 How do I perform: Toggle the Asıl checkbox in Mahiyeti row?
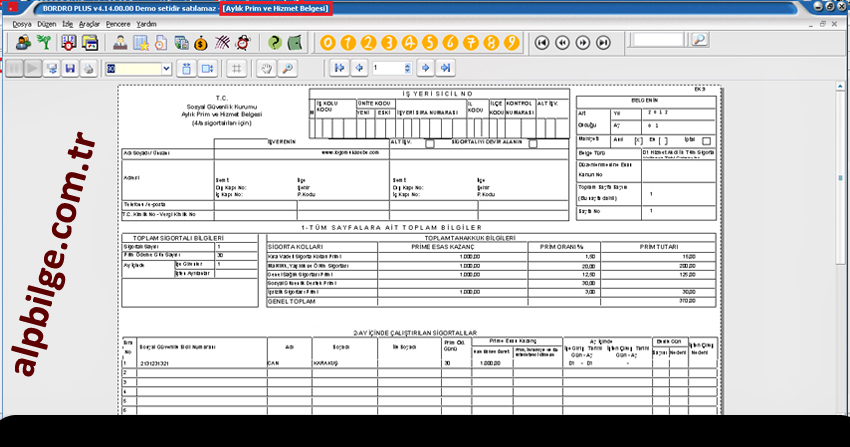click(641, 140)
